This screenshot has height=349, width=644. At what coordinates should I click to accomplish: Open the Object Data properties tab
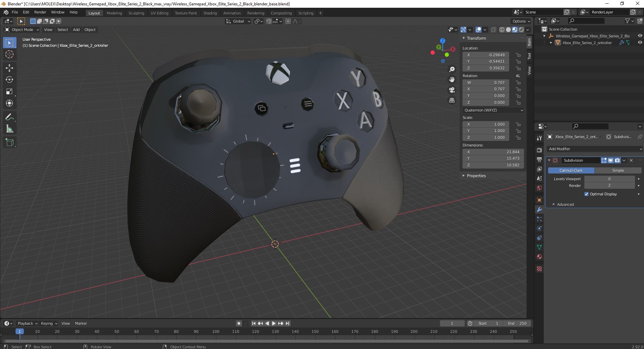point(539,247)
